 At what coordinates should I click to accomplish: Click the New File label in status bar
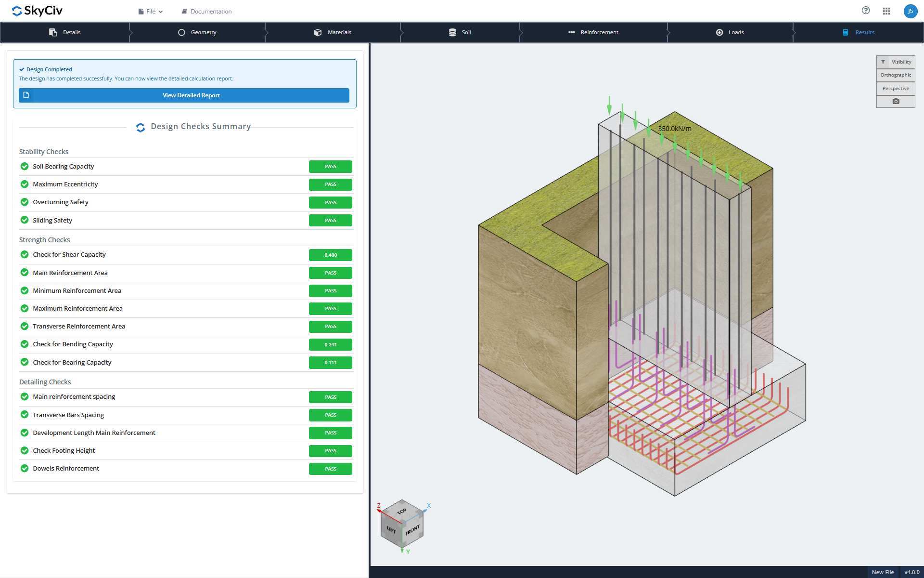pos(883,572)
